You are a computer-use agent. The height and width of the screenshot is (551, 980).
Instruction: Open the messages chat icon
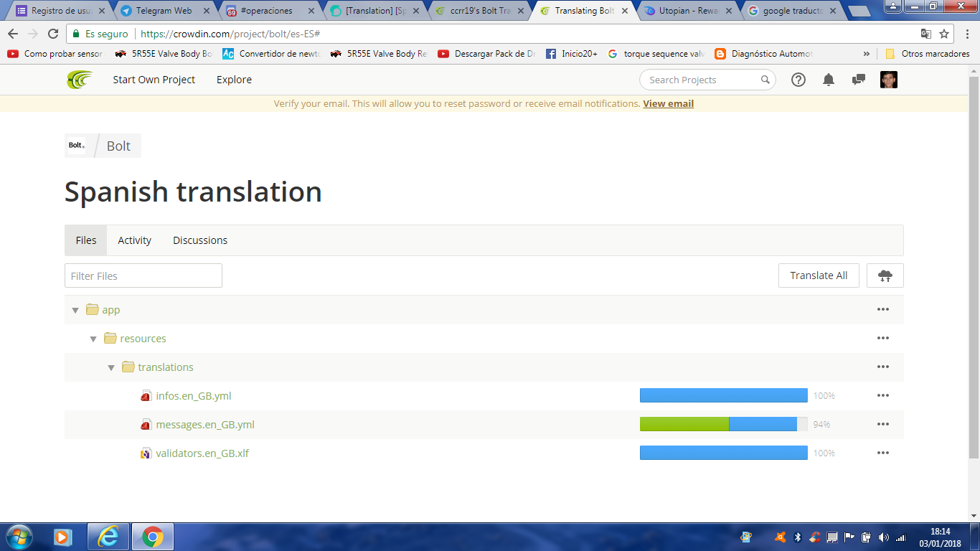click(x=858, y=80)
